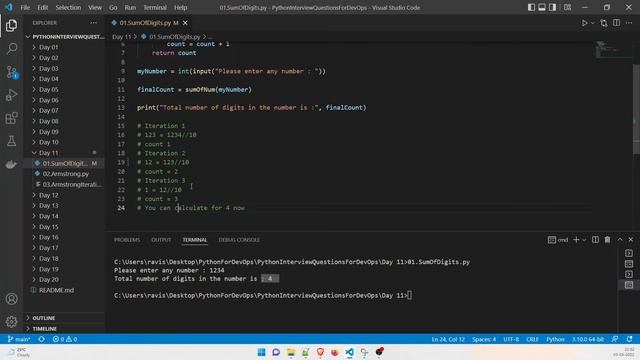Open the Accounts menu icon
The height and width of the screenshot is (360, 640).
11,299
